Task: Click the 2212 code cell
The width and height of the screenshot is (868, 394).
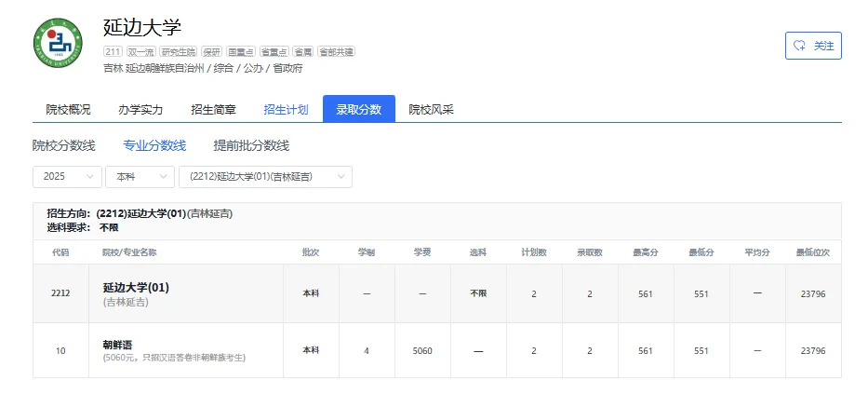Action: pos(60,293)
